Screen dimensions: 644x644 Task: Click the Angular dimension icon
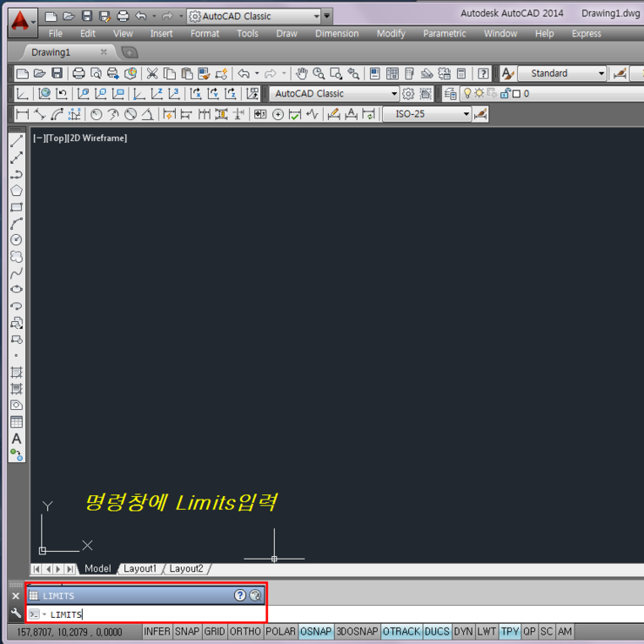(x=148, y=114)
